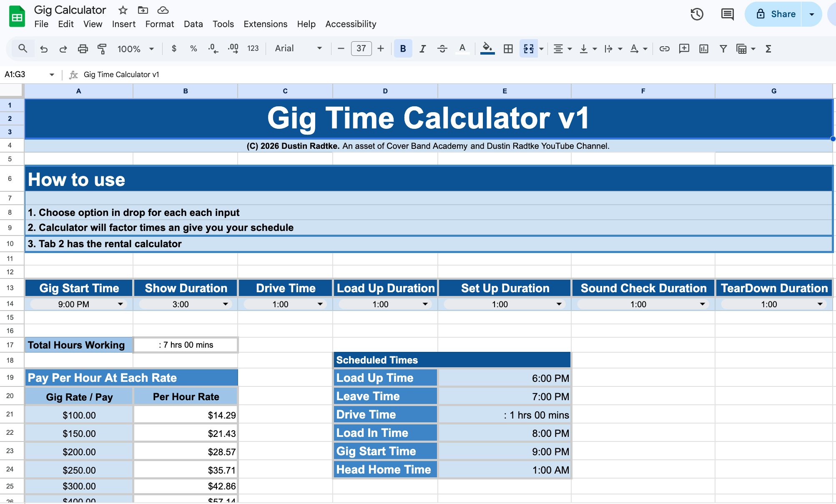This screenshot has width=836, height=504.
Task: Open the text color picker
Action: coord(462,49)
